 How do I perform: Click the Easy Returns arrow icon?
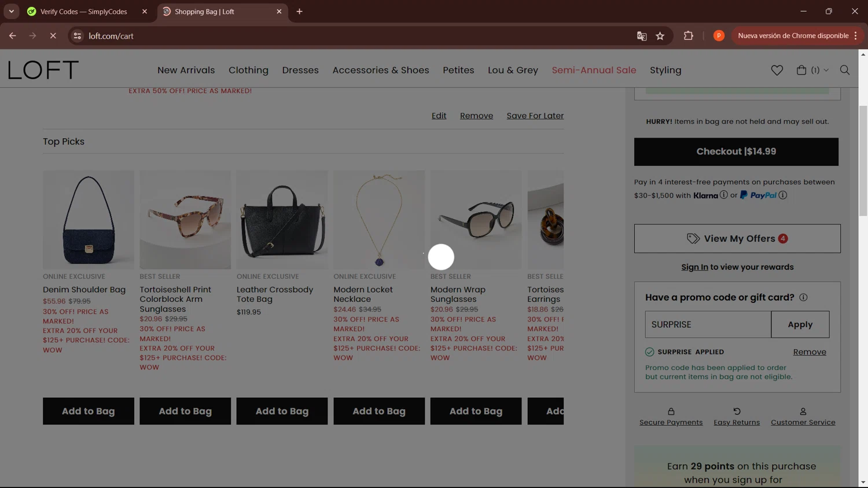[737, 411]
